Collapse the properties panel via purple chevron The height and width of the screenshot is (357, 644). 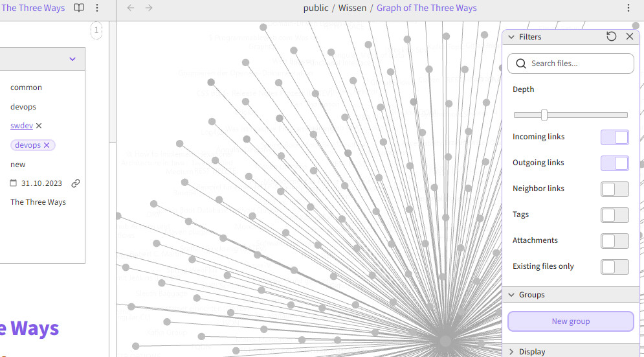coord(72,59)
